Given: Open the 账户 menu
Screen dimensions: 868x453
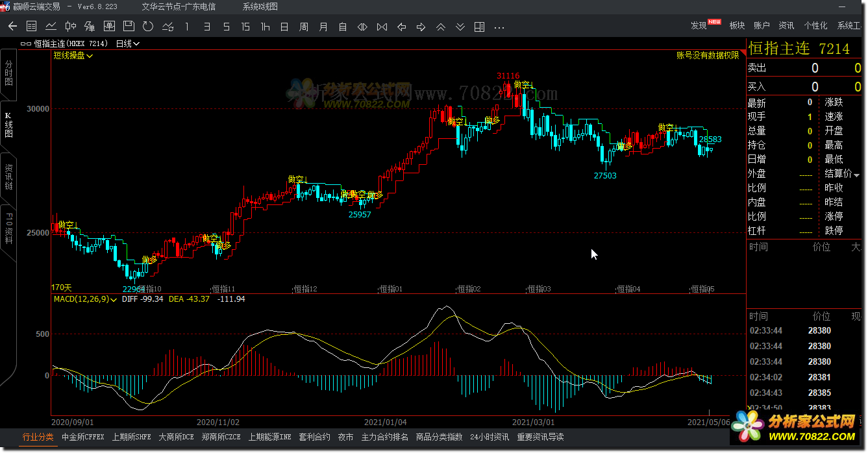Looking at the screenshot, I should pos(762,25).
